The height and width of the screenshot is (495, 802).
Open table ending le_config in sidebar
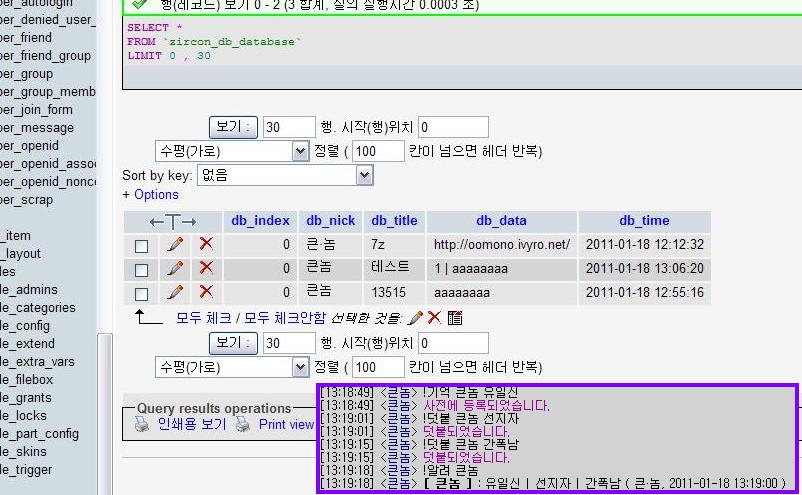coord(25,326)
